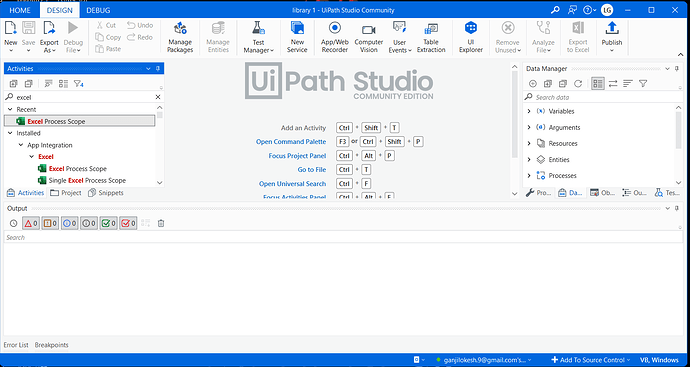The height and width of the screenshot is (367, 690).
Task: Open Data Manager filter funnel
Action: click(x=643, y=84)
